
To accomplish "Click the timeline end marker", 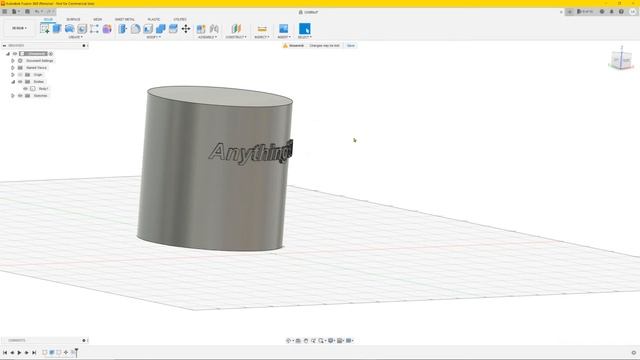I will click(x=76, y=352).
